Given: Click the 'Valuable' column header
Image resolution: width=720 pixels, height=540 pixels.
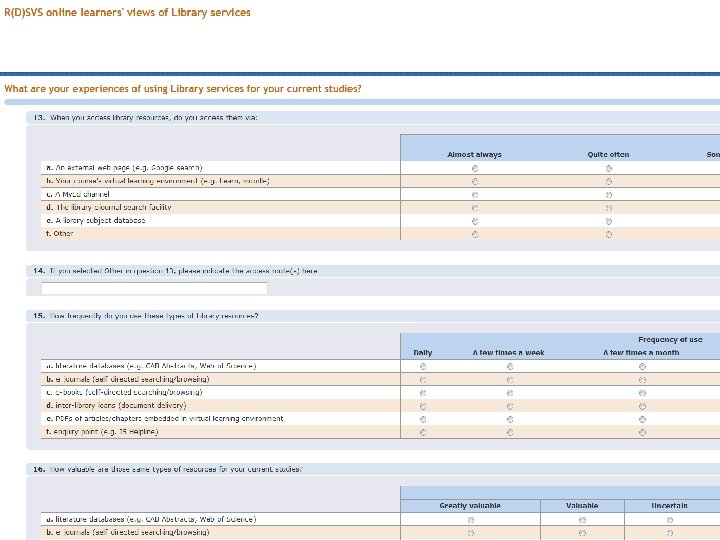Looking at the screenshot, I should [582, 506].
